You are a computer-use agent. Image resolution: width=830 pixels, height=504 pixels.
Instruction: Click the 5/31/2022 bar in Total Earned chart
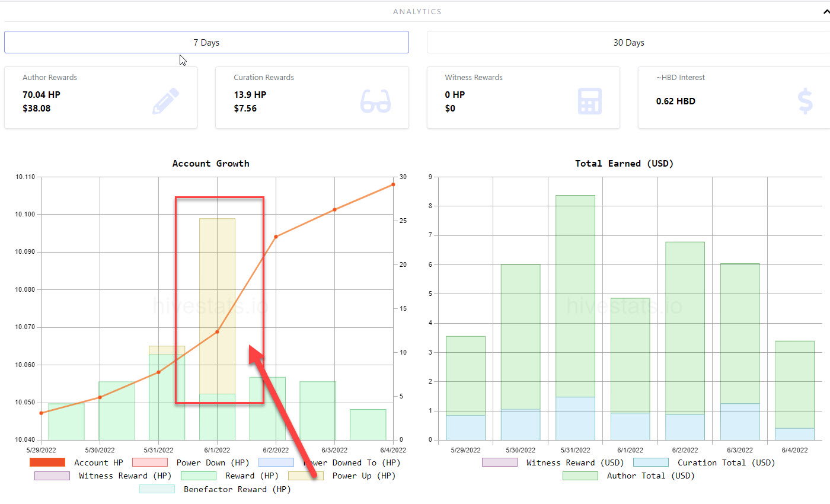[575, 317]
